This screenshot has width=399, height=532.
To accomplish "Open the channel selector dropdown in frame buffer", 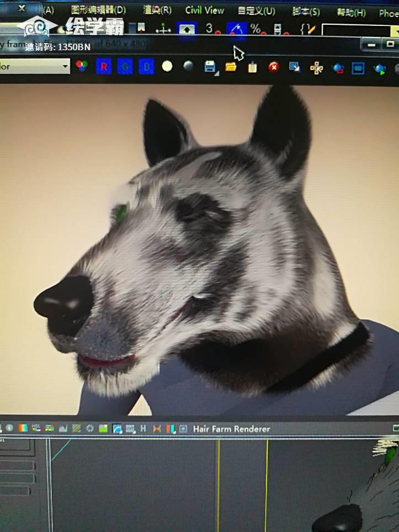I will point(34,66).
